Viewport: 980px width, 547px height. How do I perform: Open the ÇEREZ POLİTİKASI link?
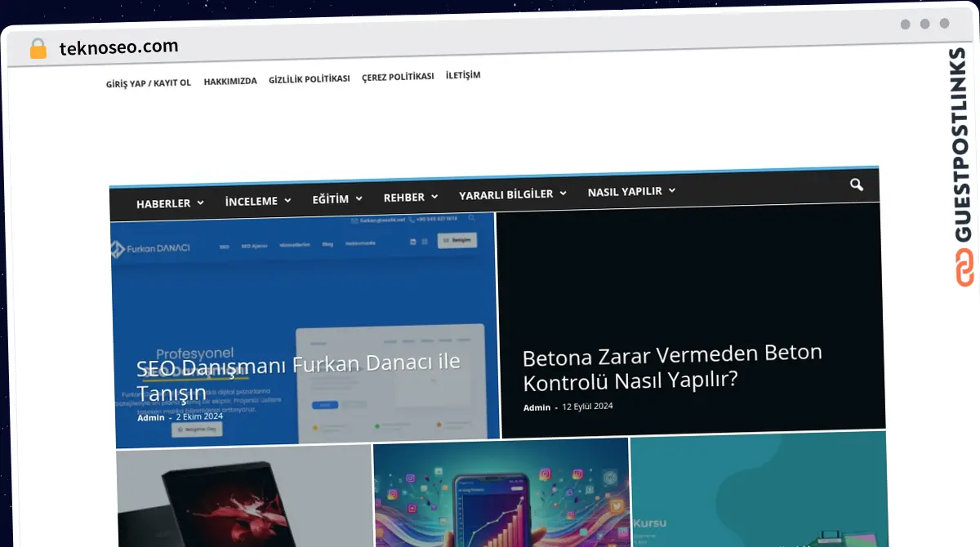(398, 77)
